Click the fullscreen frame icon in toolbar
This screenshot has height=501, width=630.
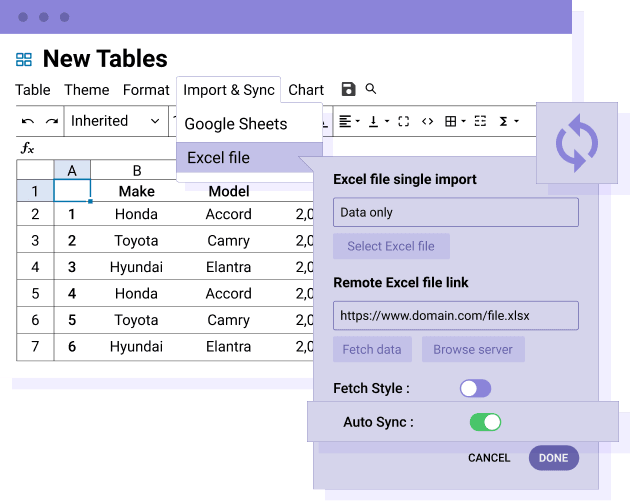coord(403,121)
